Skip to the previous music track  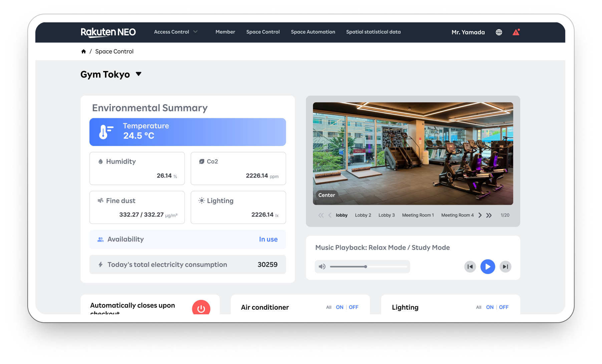(470, 267)
